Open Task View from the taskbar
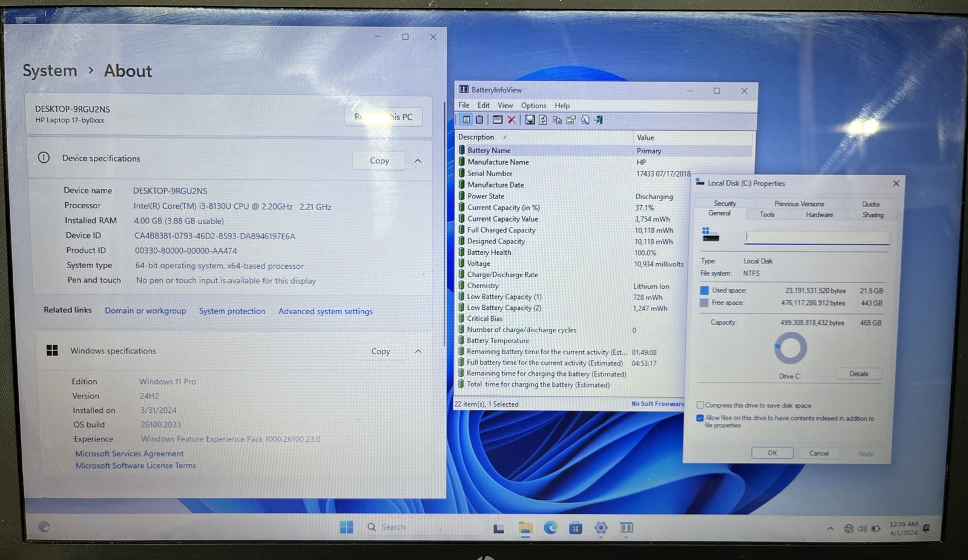This screenshot has width=968, height=560. [x=498, y=528]
